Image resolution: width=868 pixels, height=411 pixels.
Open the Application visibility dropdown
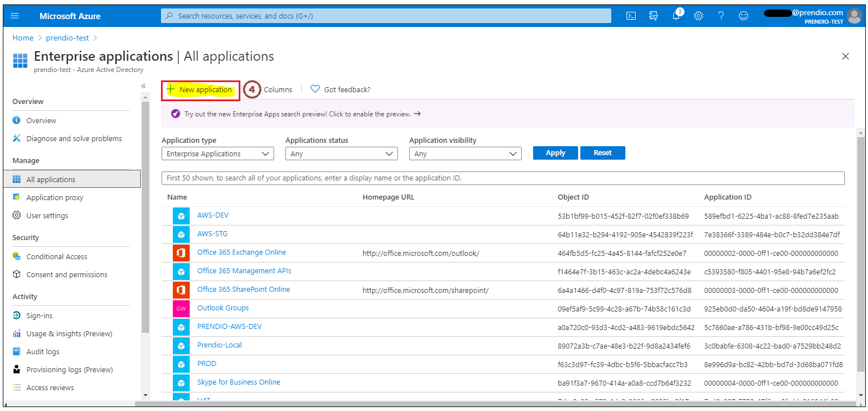click(x=465, y=153)
